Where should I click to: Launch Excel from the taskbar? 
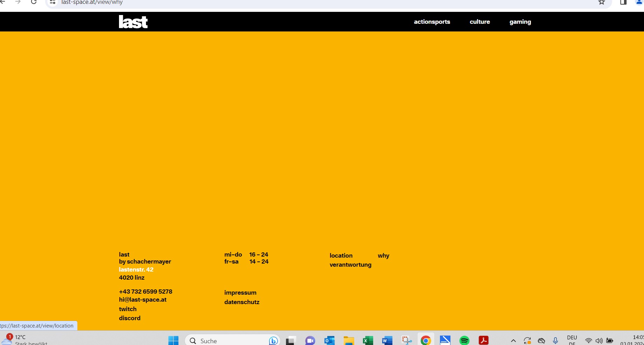[368, 340]
